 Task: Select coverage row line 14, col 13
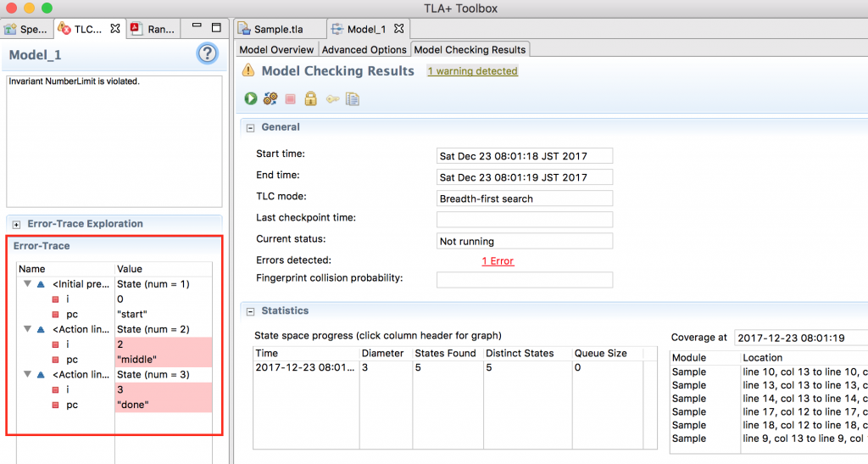tap(769, 399)
